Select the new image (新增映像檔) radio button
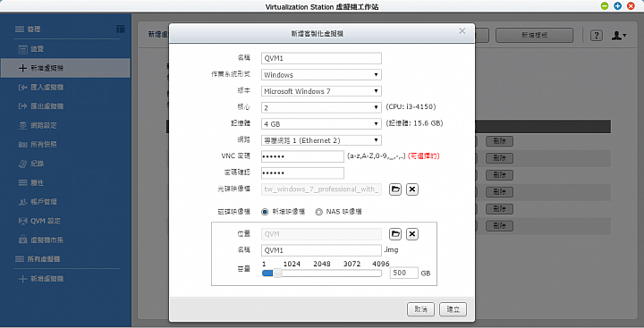 click(265, 212)
